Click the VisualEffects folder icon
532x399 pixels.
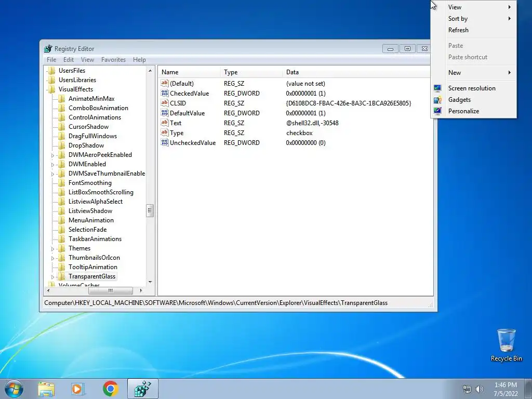coord(52,89)
